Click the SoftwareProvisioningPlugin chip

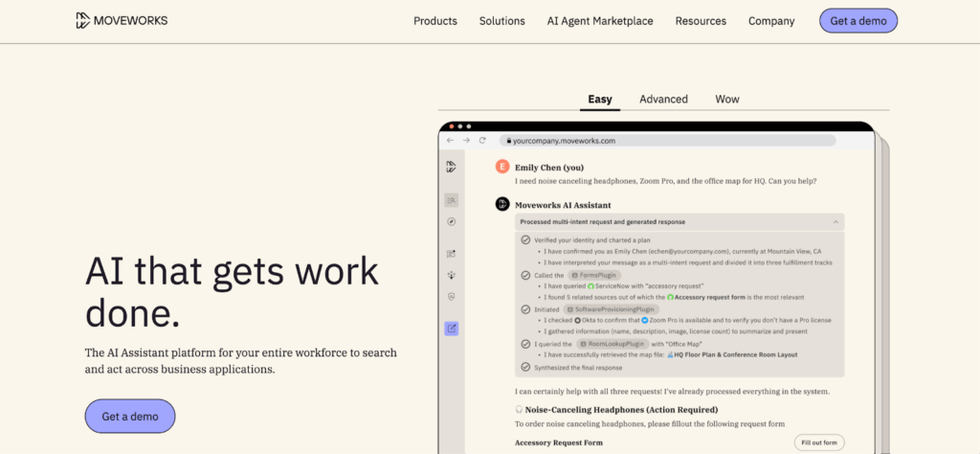pyautogui.click(x=612, y=309)
